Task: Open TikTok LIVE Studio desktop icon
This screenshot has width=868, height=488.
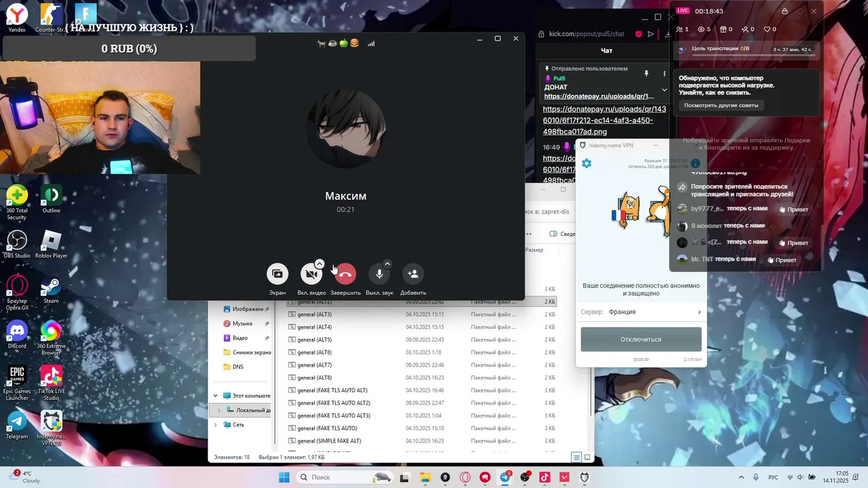Action: pyautogui.click(x=51, y=383)
